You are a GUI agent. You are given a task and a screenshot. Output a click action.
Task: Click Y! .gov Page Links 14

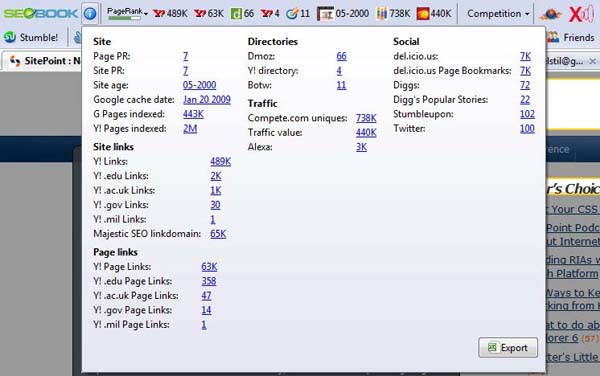(x=206, y=311)
